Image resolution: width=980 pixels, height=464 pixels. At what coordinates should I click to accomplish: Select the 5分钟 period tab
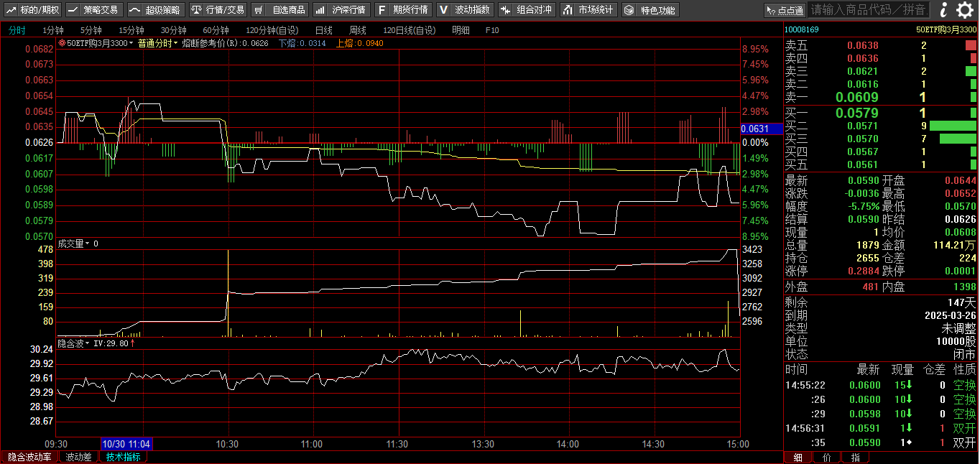[91, 30]
